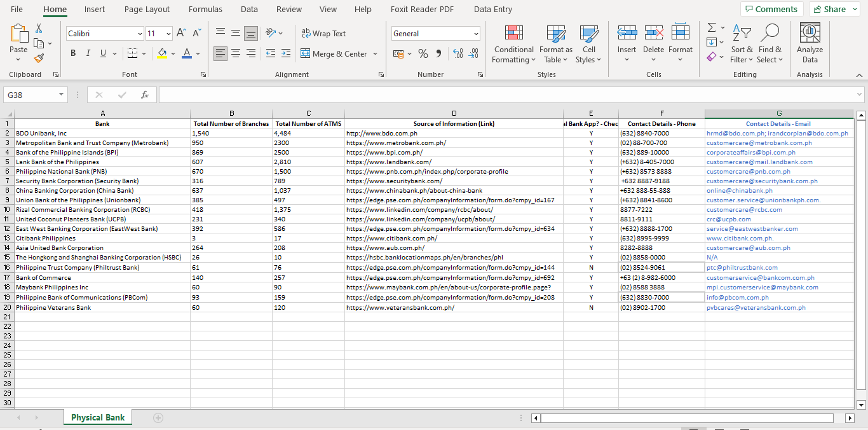This screenshot has height=430, width=868.
Task: Click Merge & Center
Action: (334, 53)
